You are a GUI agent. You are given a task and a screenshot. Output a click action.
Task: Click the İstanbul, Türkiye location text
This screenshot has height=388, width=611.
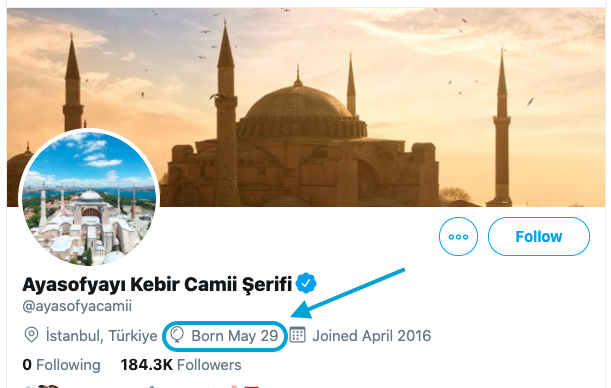pos(101,336)
